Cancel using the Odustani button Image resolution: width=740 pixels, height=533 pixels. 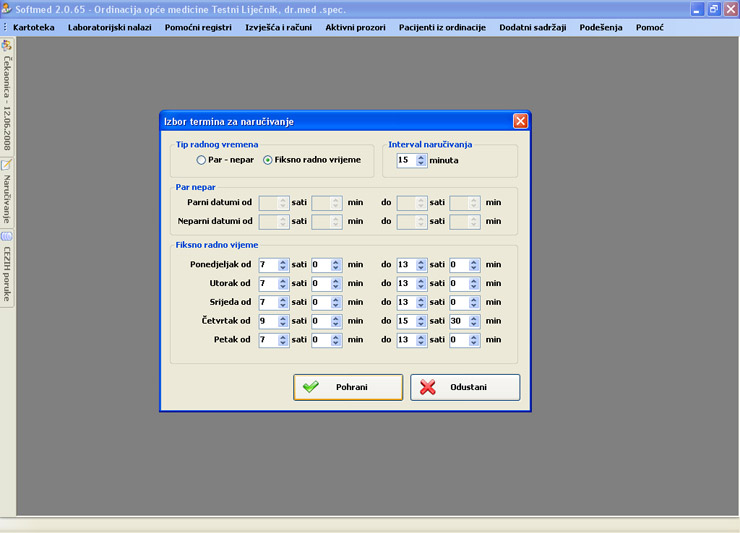(465, 387)
